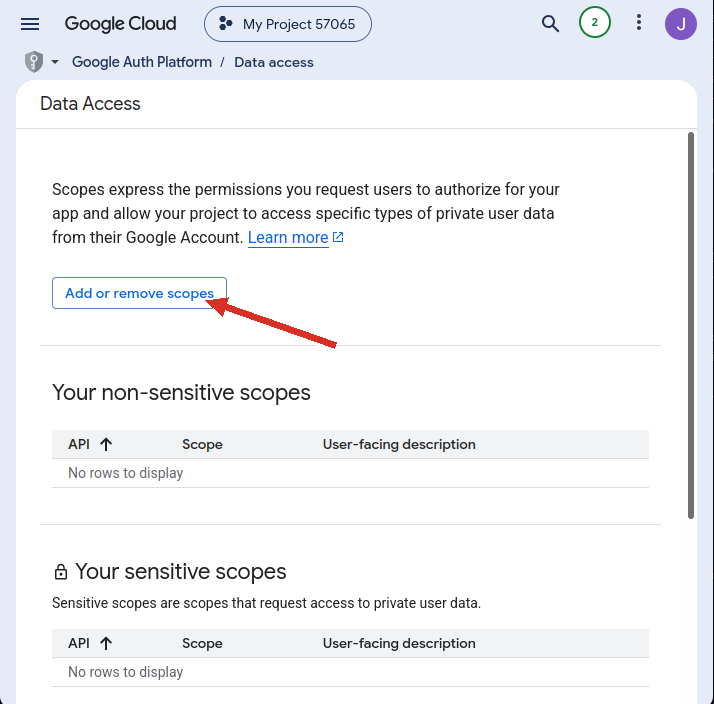This screenshot has height=704, width=714.
Task: Click the external link icon beside Learn more
Action: coord(338,237)
